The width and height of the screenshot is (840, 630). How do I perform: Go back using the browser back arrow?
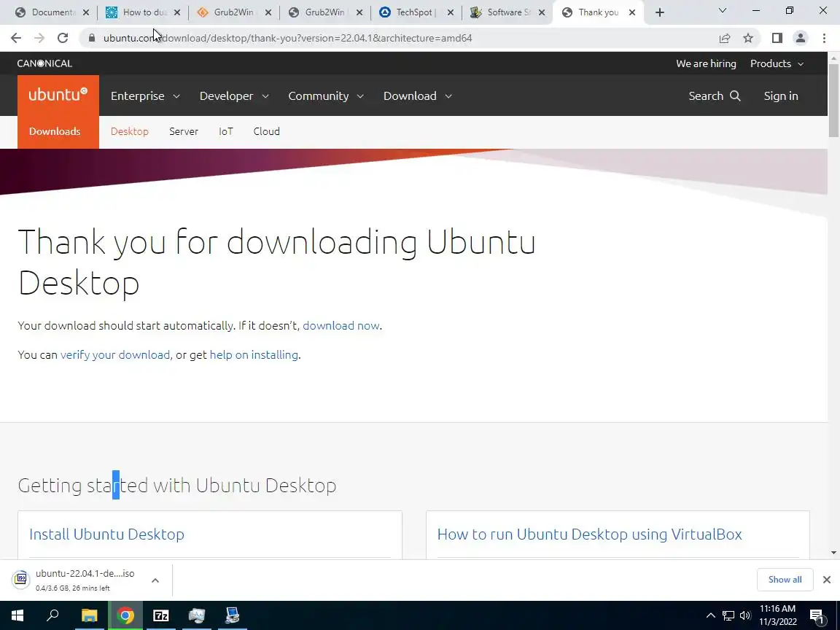point(15,37)
